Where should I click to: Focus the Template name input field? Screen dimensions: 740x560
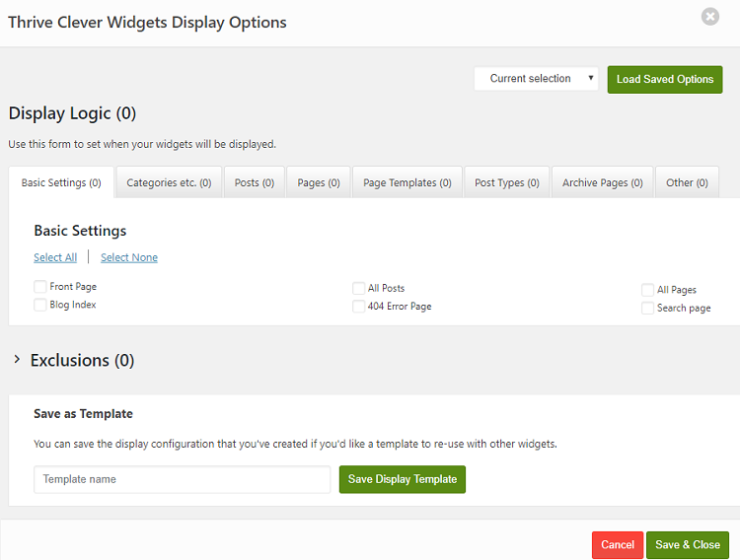183,479
